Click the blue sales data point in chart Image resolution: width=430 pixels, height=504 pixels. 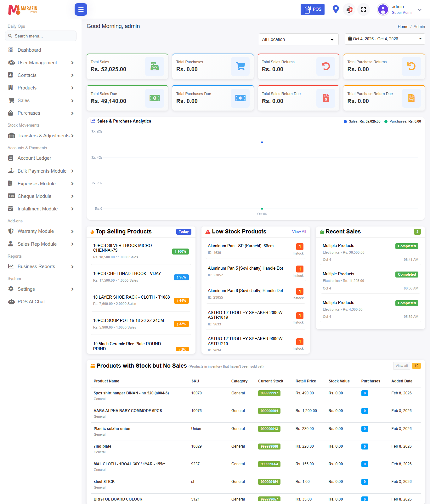tap(262, 142)
